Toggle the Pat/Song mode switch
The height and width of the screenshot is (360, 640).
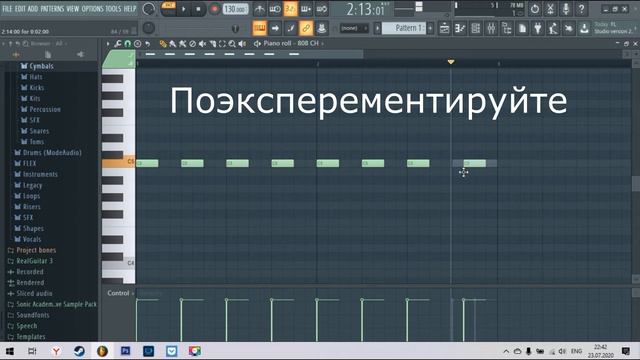tap(168, 9)
